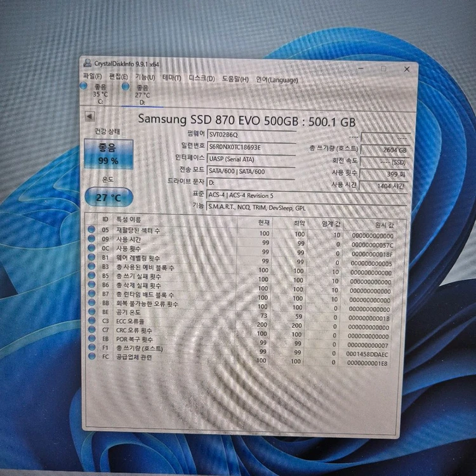Click the status orb for attribute BB
Viewport: 476px width, 476px height.
click(x=91, y=302)
